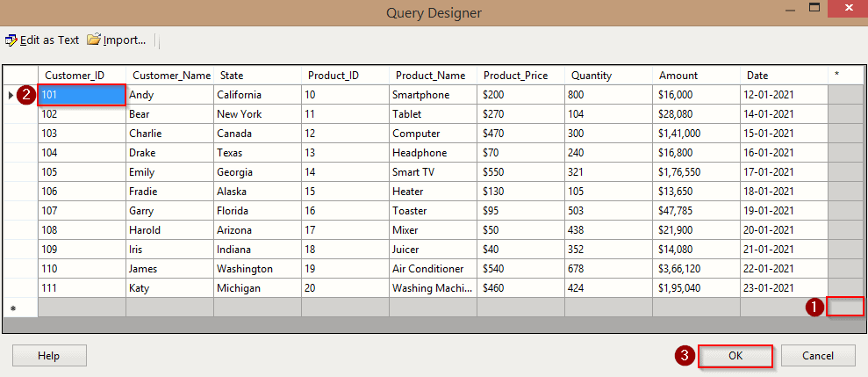Click the Toaster product cell
The height and width of the screenshot is (377, 868).
coord(433,211)
